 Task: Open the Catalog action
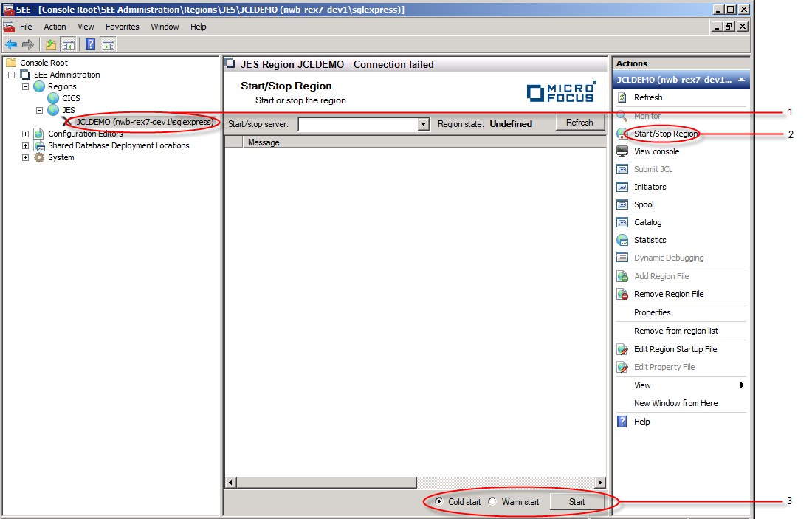647,222
